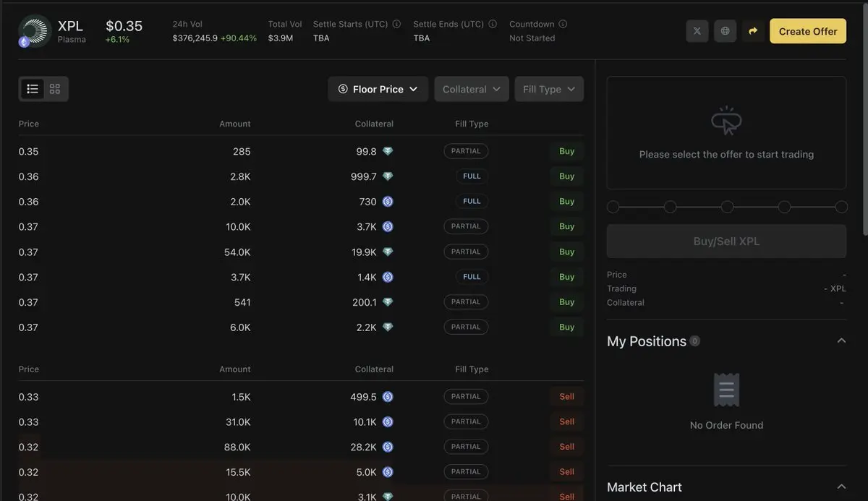Screen dimensions: 868x501
Task: Open the Collateral filter dropdown
Action: pos(472,89)
